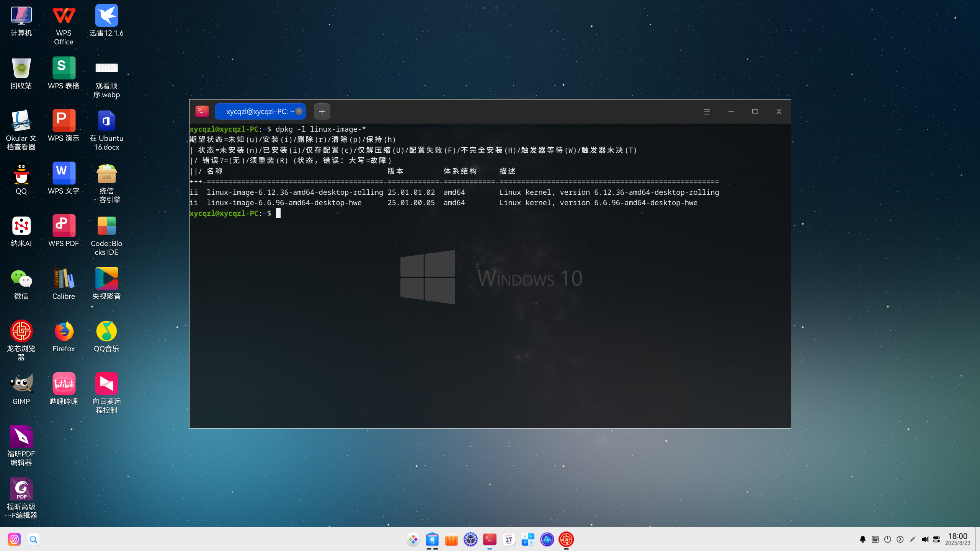Image resolution: width=980 pixels, height=551 pixels.
Task: Open WPS PDF desktop icon
Action: coord(64,231)
